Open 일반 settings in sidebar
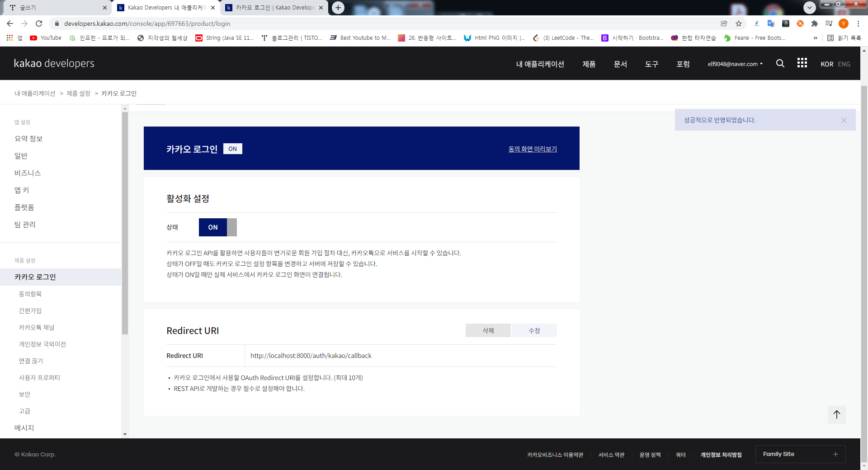 point(21,156)
